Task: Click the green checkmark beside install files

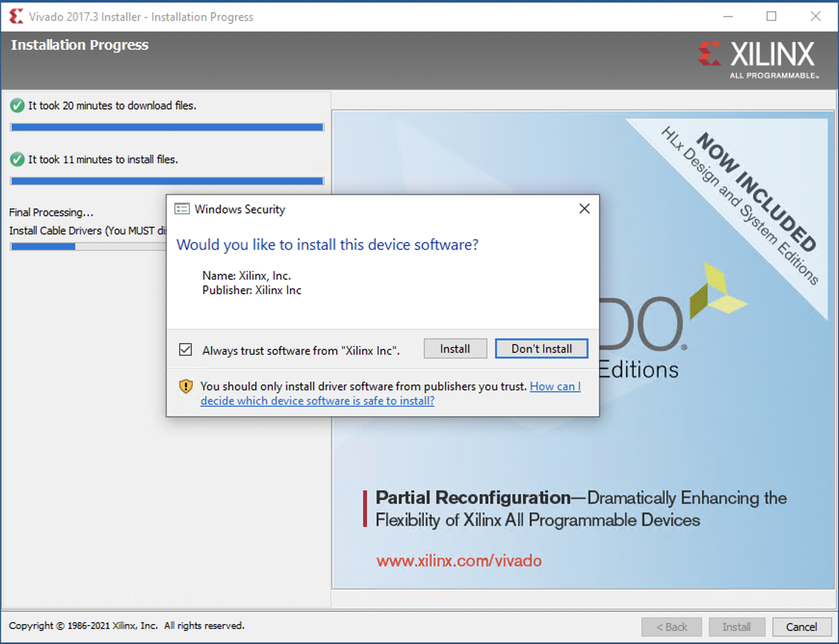Action: [x=17, y=159]
